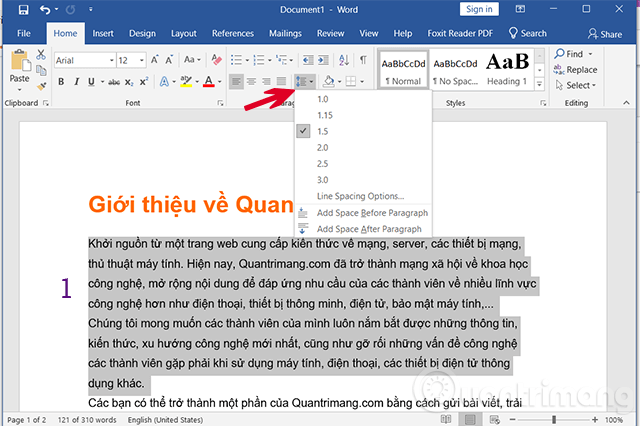This screenshot has width=640, height=426.
Task: Open the File tab
Action: point(24,33)
